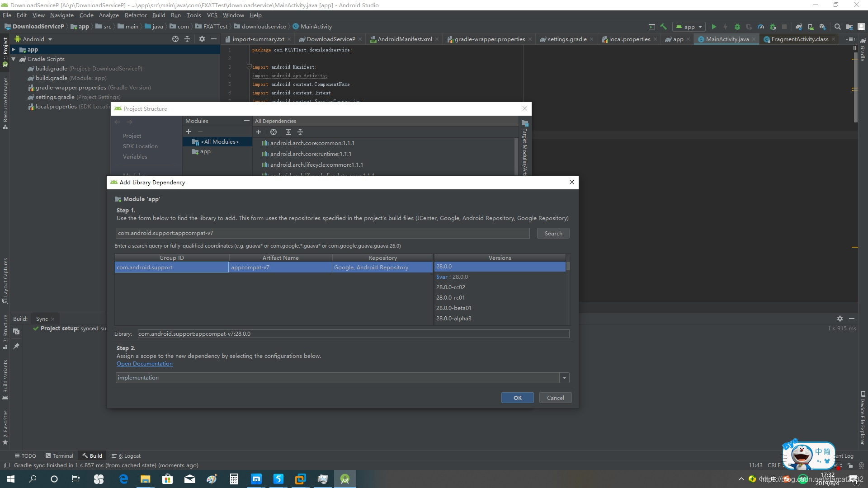Collapse all in Project panel

(x=187, y=39)
